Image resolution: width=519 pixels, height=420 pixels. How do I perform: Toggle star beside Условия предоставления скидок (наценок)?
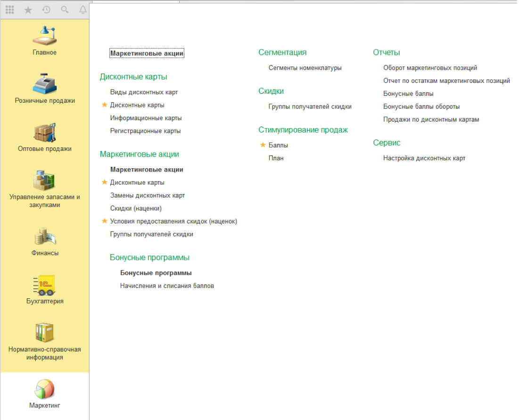(105, 221)
